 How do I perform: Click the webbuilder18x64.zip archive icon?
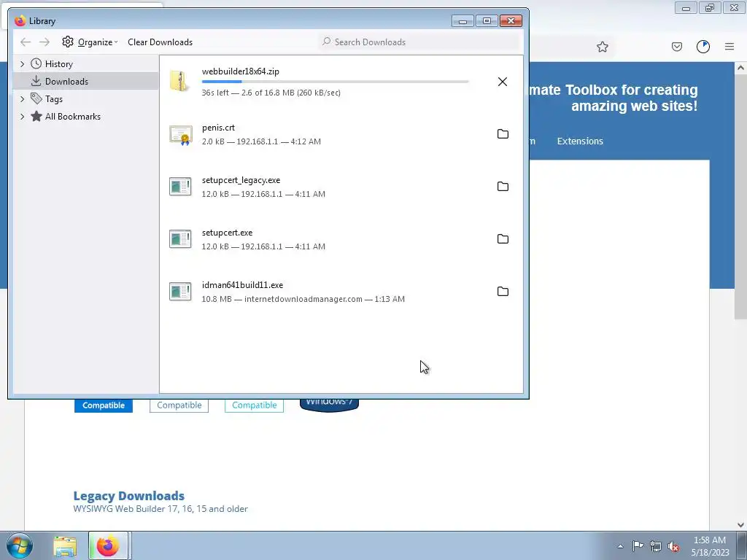180,82
